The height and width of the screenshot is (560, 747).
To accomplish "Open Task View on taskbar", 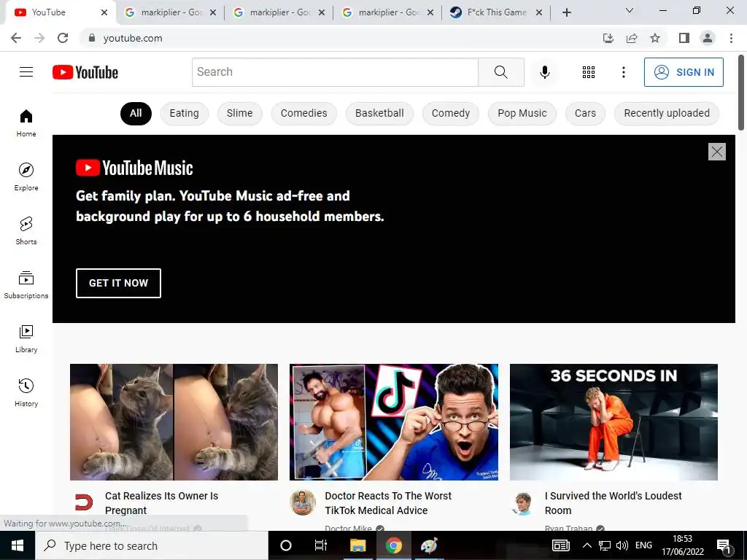I will point(321,545).
